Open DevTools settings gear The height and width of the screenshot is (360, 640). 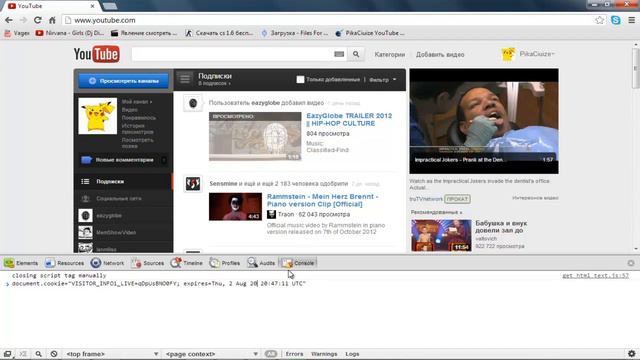[x=631, y=354]
